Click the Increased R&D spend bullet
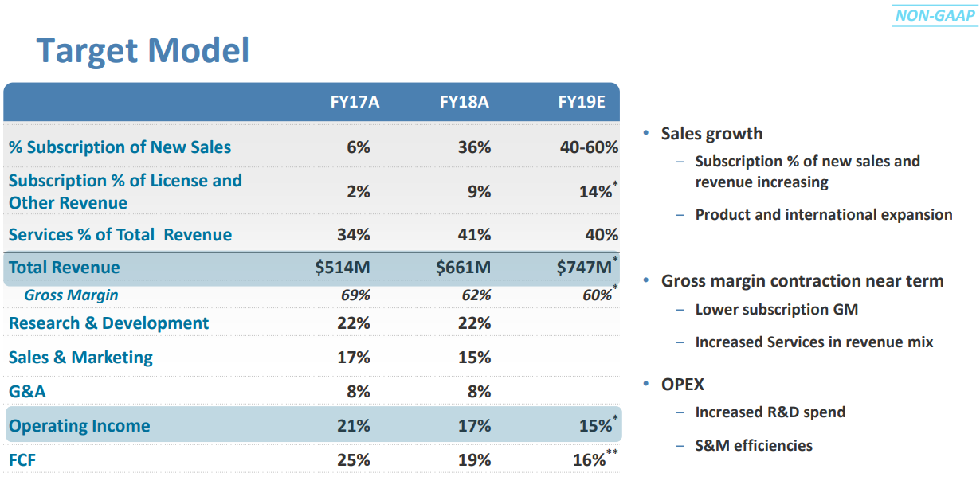The height and width of the screenshot is (477, 980). [x=770, y=412]
